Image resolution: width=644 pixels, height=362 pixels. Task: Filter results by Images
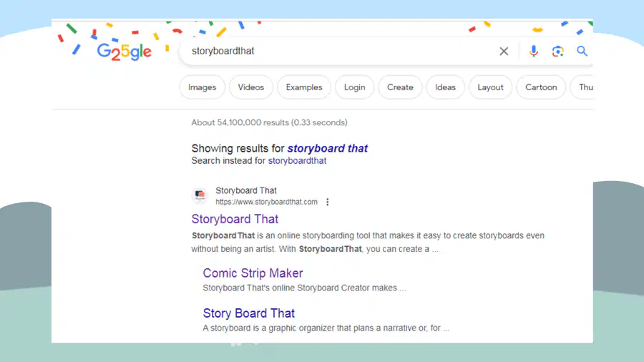tap(202, 87)
